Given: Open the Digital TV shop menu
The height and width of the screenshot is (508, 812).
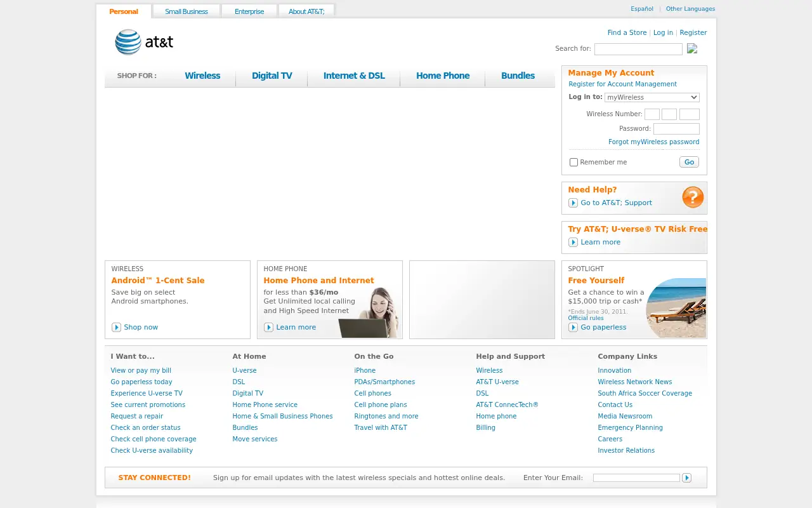Looking at the screenshot, I should click(272, 76).
